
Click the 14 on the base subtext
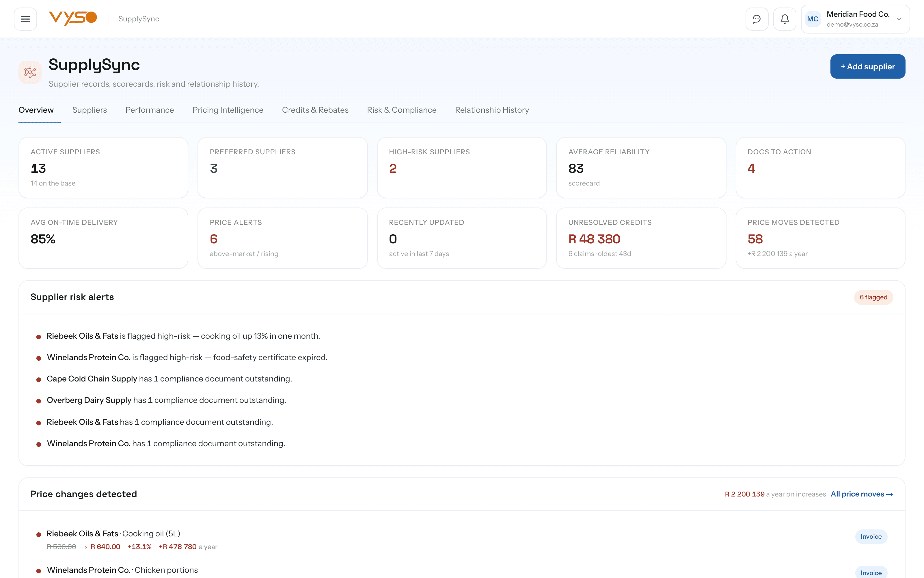53,183
